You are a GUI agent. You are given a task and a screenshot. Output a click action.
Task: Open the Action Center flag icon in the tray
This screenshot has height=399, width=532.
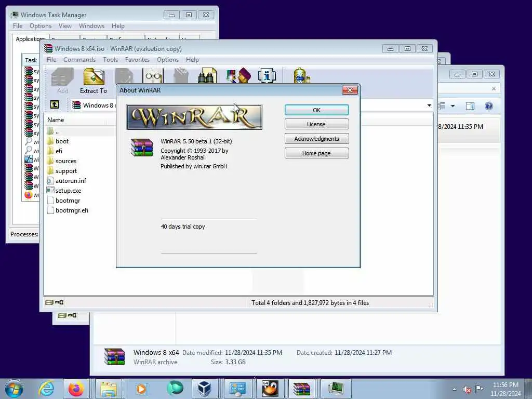[x=479, y=389]
